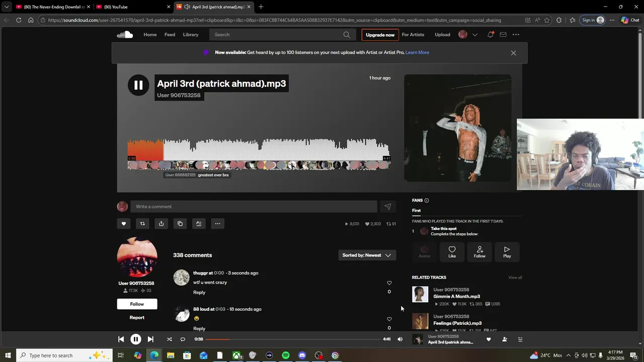
Task: Open Windows Start menu
Action: click(8, 355)
